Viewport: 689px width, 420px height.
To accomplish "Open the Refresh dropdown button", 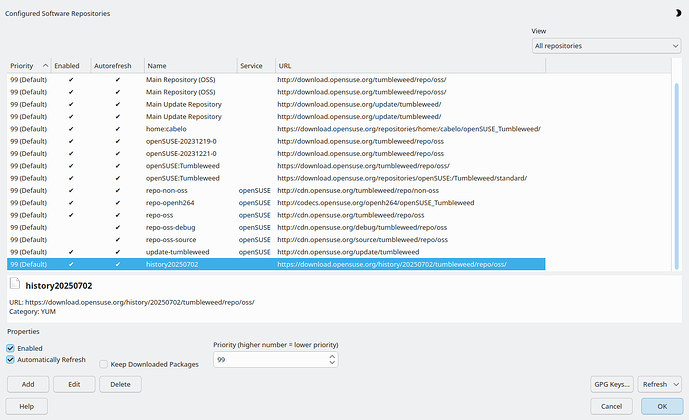I will tap(660, 384).
